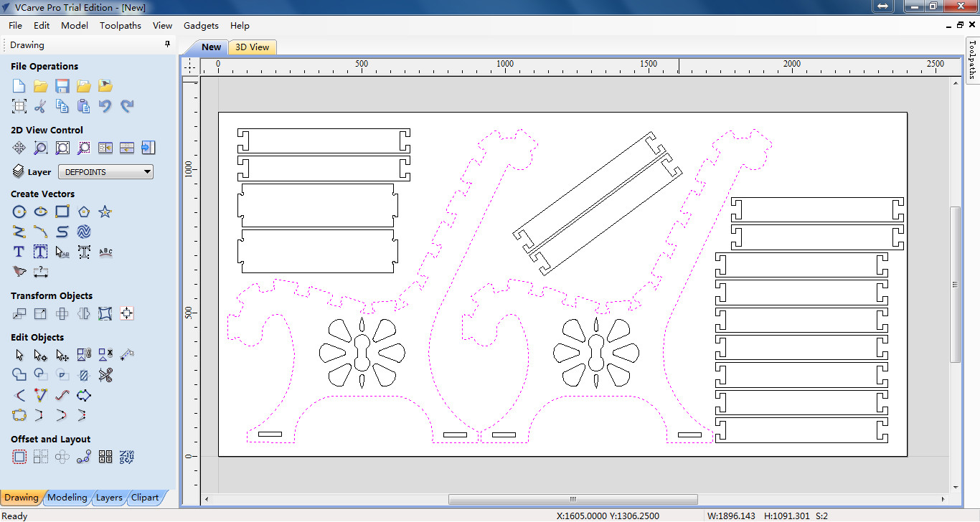Open the Help menu

tap(240, 25)
